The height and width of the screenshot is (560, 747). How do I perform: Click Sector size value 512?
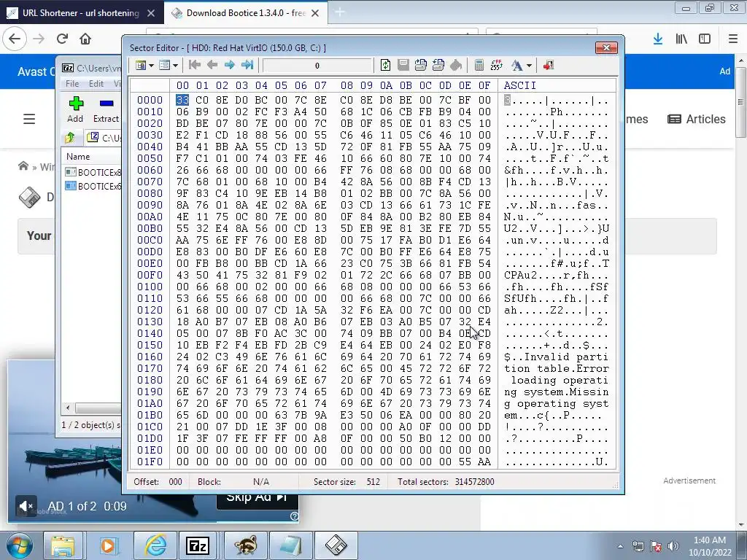tap(373, 482)
